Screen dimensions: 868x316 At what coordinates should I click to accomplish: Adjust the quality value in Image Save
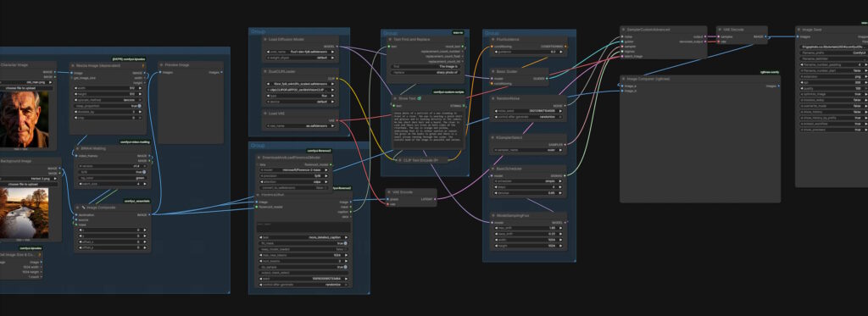(x=834, y=88)
